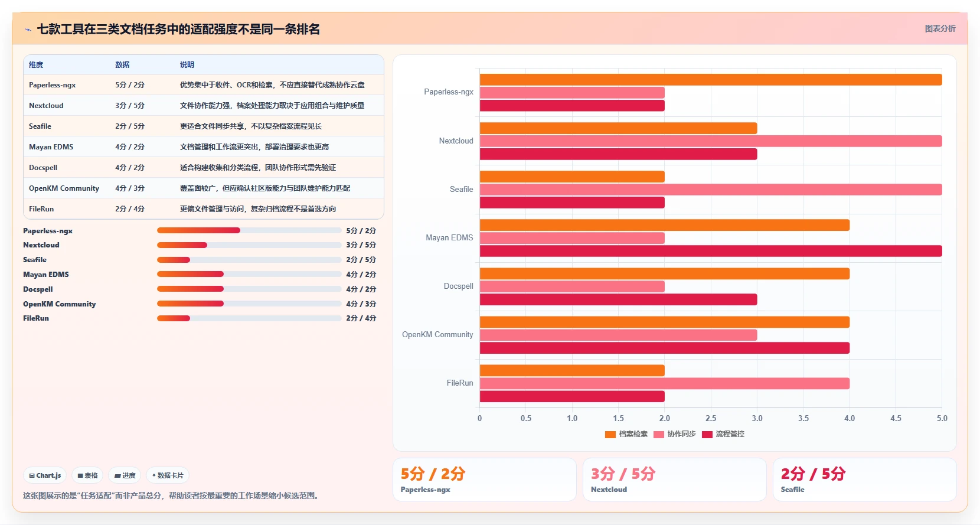Click the 5.0 x-axis tick label
Screen dimensions: 980x525
pyautogui.click(x=942, y=418)
